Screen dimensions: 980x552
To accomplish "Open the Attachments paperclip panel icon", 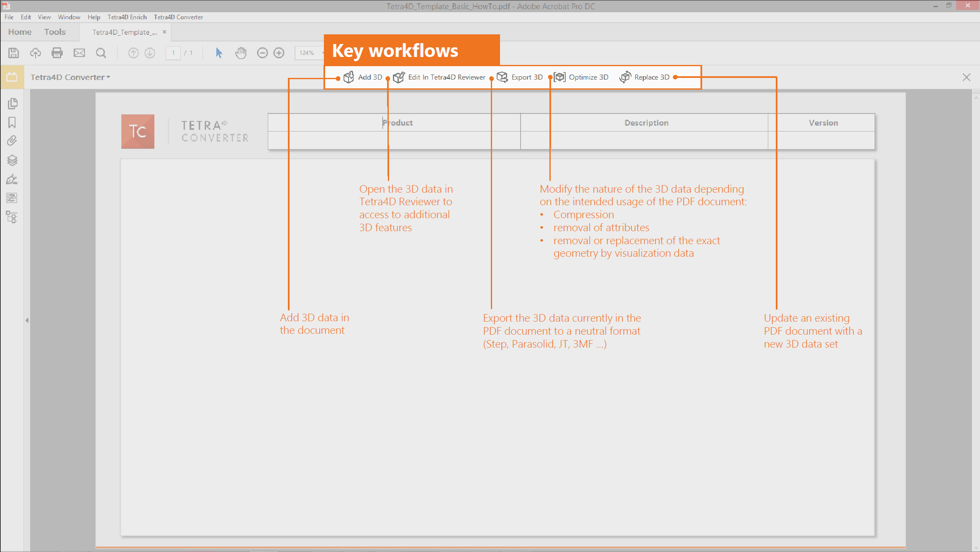I will pos(12,141).
